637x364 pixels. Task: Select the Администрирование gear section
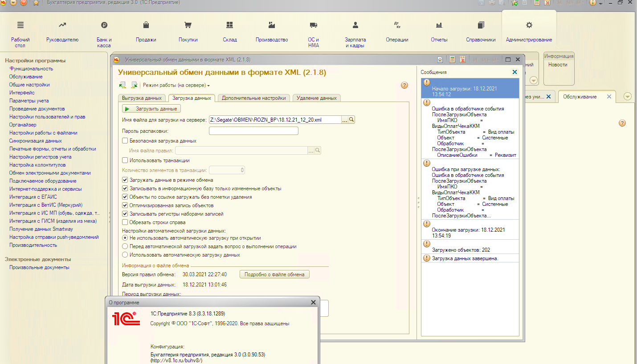(x=529, y=25)
